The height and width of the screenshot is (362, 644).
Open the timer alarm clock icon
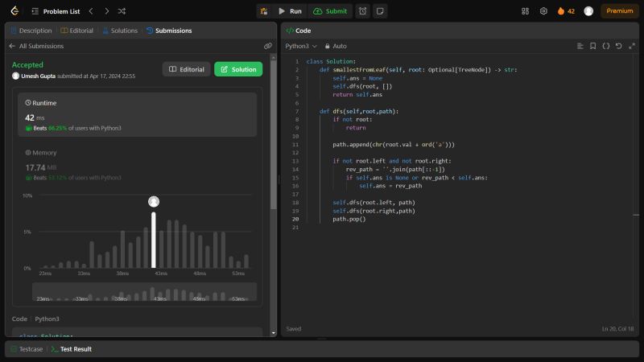[363, 11]
